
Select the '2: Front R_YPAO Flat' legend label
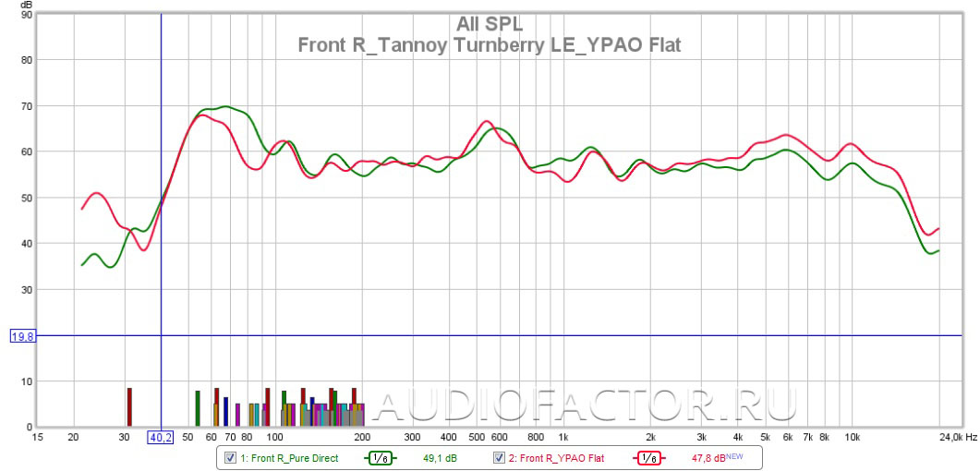(x=557, y=458)
